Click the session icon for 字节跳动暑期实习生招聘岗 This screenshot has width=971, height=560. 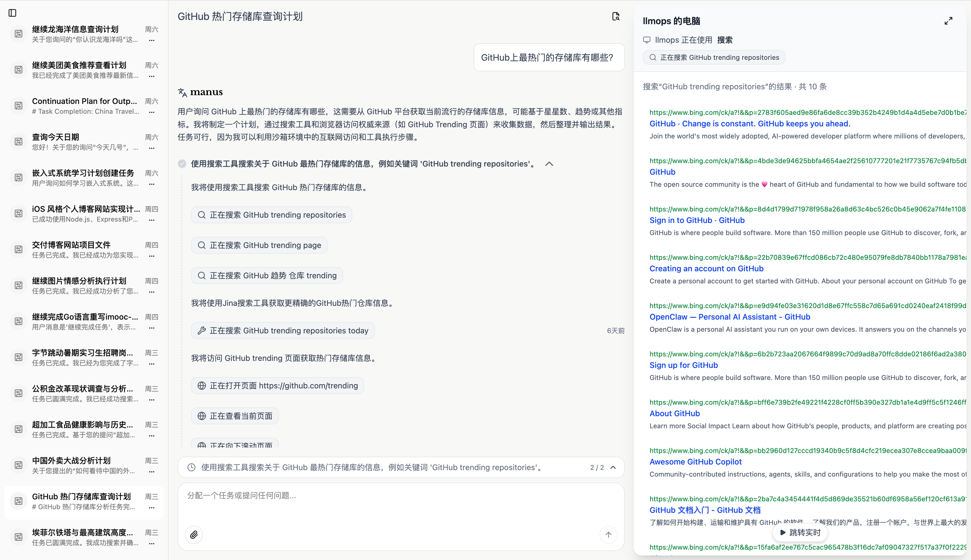click(x=19, y=357)
